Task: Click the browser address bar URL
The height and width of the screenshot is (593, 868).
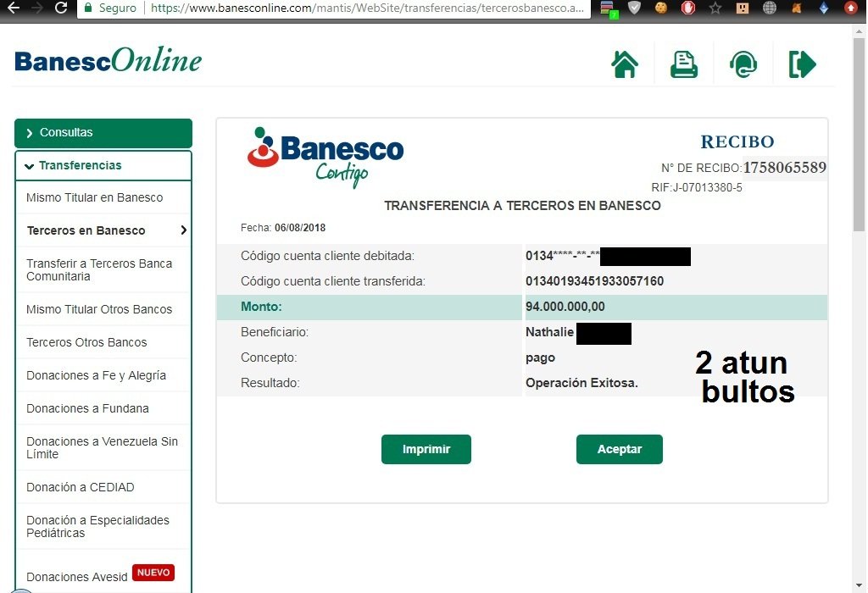Action: pyautogui.click(x=367, y=8)
